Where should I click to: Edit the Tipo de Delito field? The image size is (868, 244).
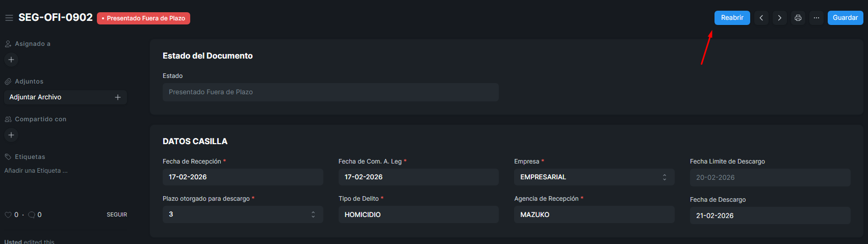coord(418,214)
